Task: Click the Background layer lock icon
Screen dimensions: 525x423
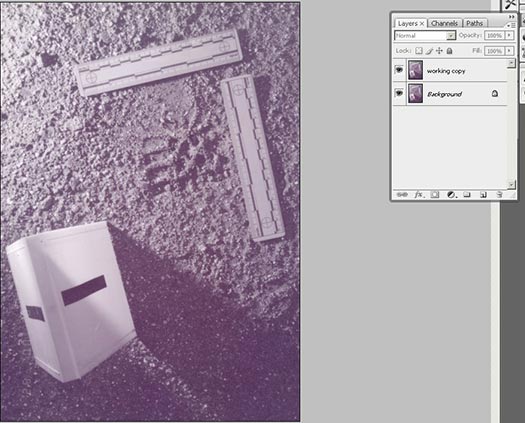Action: tap(495, 93)
